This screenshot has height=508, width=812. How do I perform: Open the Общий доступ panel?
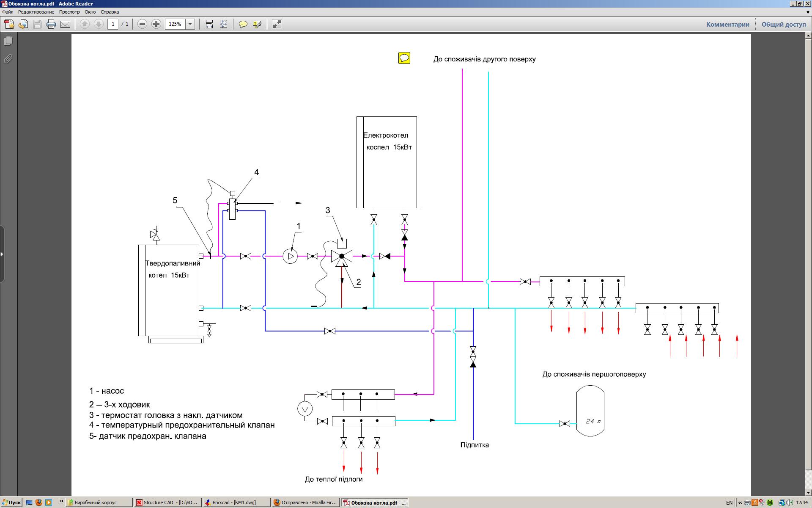tap(784, 24)
